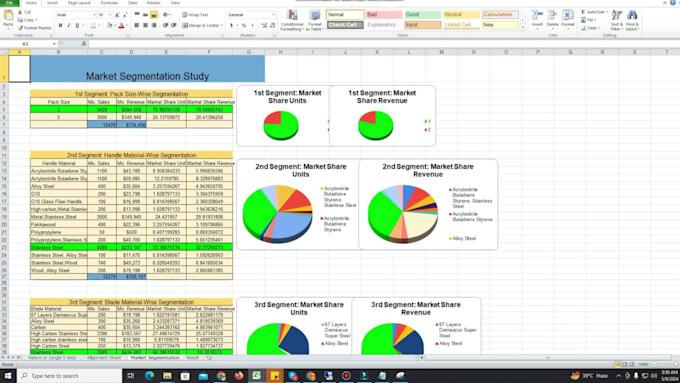This screenshot has height=383, width=680.
Task: Click the decrease indent icon
Action: pos(166,26)
